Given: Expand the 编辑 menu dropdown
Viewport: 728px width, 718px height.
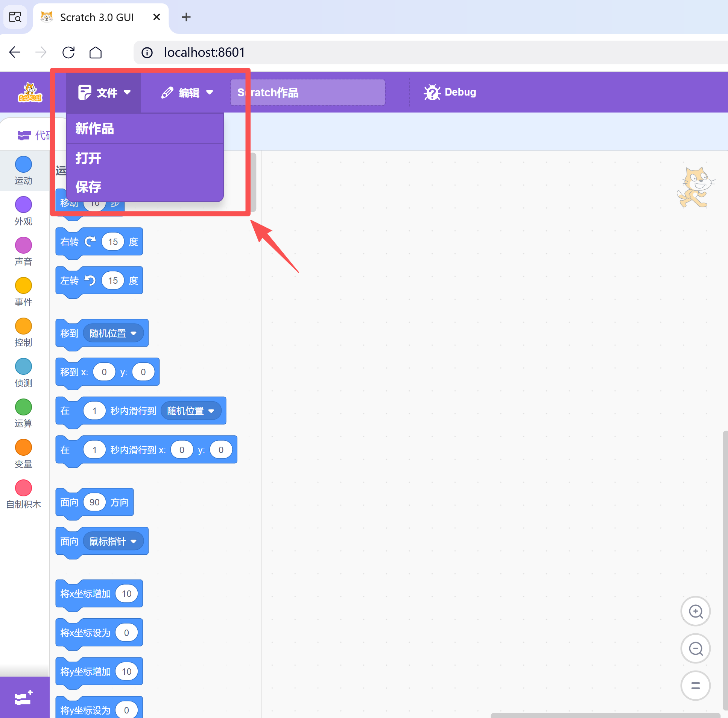Looking at the screenshot, I should pos(187,93).
